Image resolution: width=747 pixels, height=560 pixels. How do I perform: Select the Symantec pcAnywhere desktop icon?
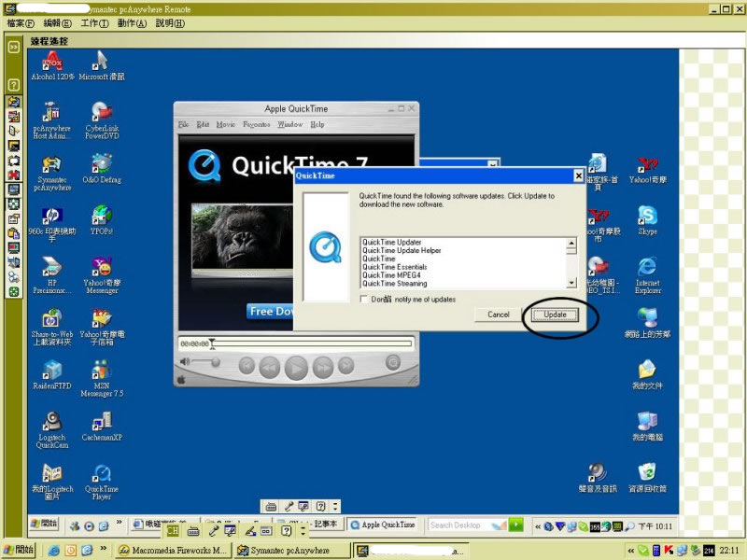[x=52, y=173]
